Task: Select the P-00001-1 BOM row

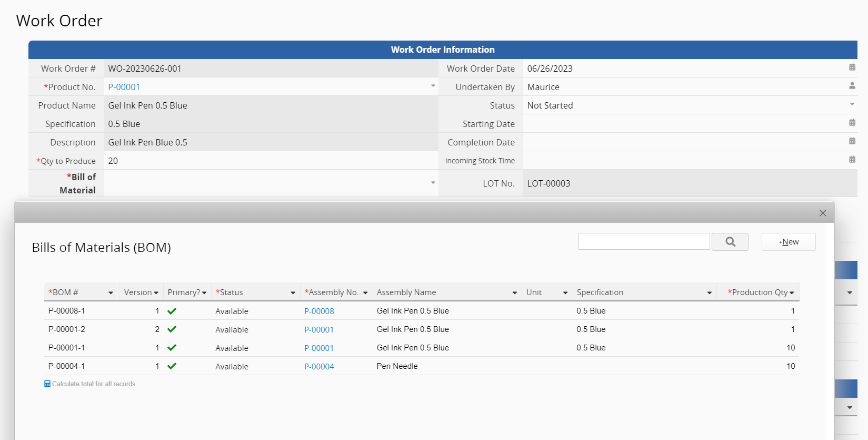Action: (67, 348)
